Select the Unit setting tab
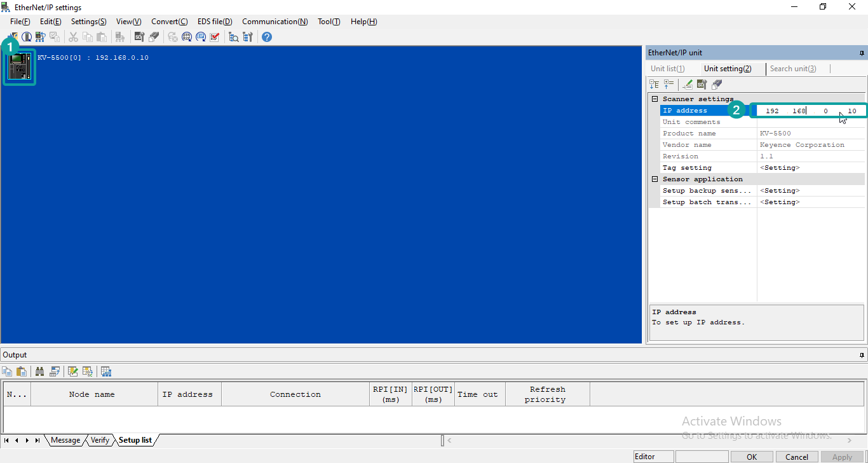868x463 pixels. click(x=728, y=69)
